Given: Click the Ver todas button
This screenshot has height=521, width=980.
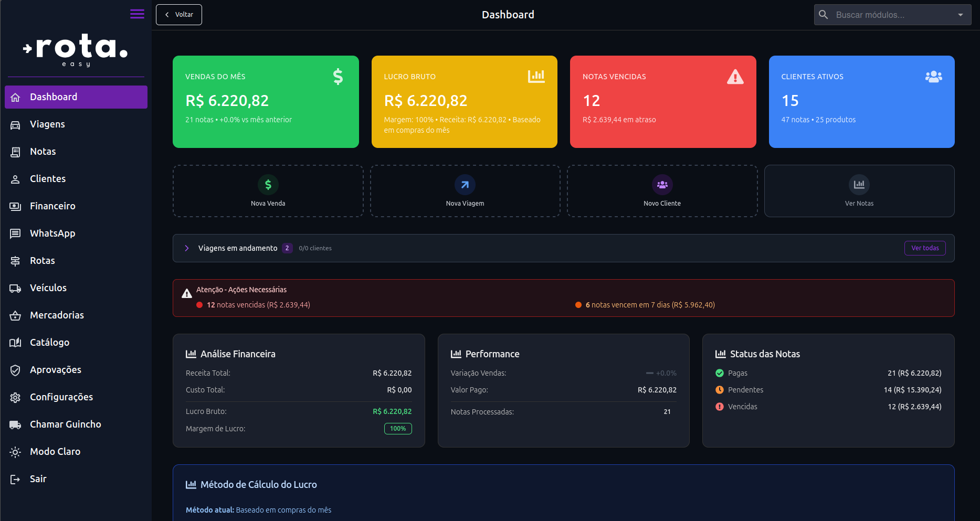Looking at the screenshot, I should (x=925, y=248).
